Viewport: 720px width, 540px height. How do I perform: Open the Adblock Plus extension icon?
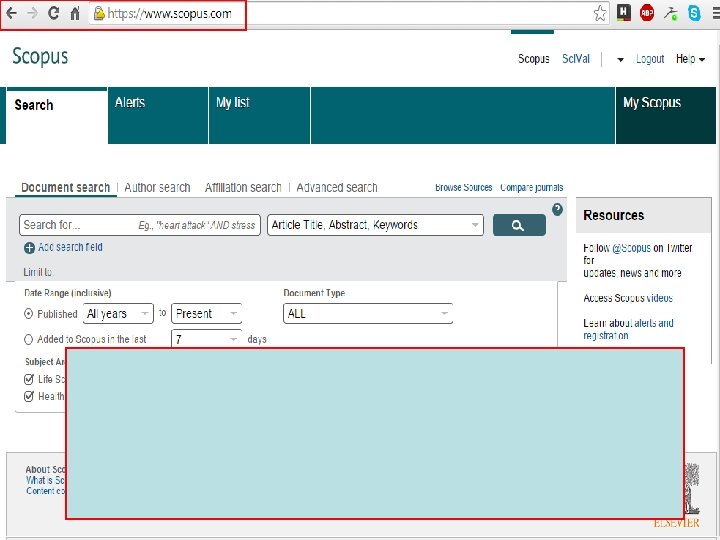click(x=647, y=13)
